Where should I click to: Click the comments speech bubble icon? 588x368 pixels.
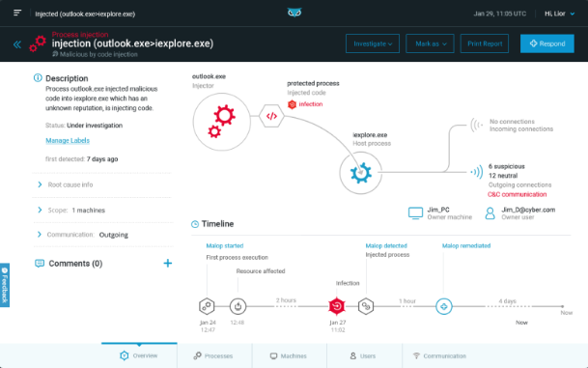pos(40,264)
